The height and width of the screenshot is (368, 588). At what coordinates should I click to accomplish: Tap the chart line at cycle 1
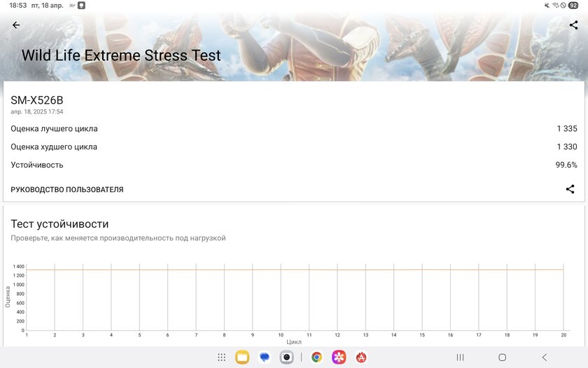[27, 270]
